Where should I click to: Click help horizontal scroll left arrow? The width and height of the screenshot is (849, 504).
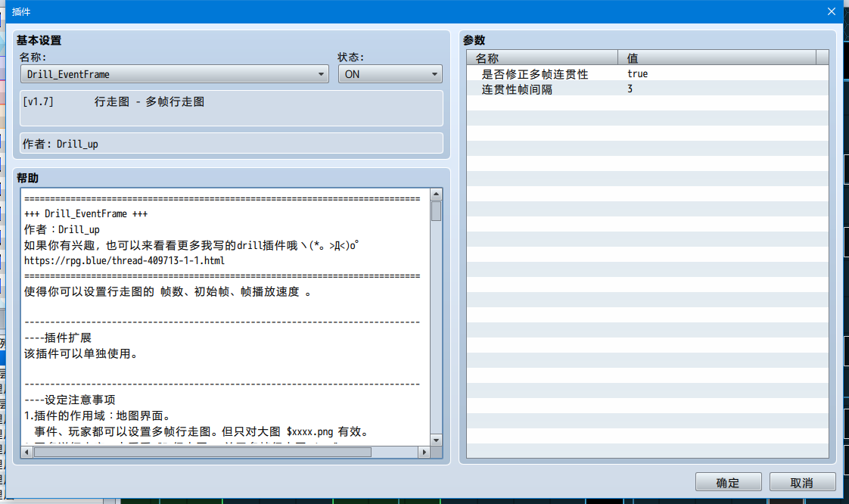(27, 452)
